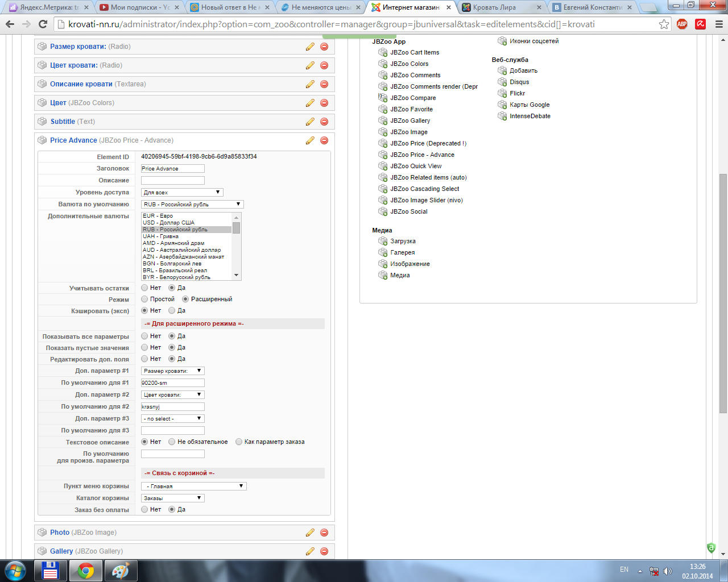728x582 pixels.
Task: Open the Валюта по умолчанию dropdown
Action: (193, 204)
